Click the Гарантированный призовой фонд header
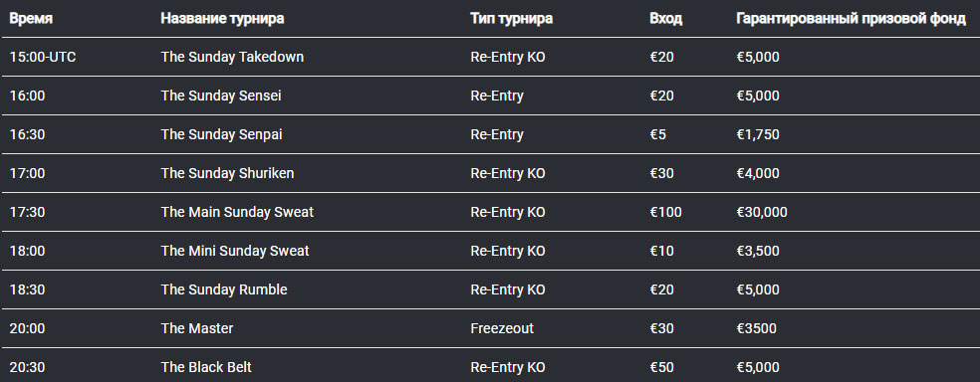This screenshot has height=382, width=980. pos(852,18)
